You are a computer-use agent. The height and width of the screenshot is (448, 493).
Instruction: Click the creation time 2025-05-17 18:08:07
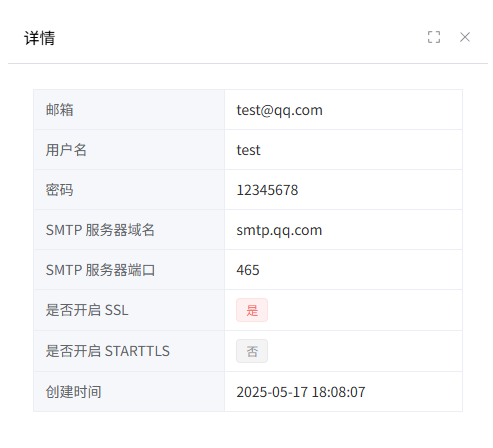tap(301, 392)
